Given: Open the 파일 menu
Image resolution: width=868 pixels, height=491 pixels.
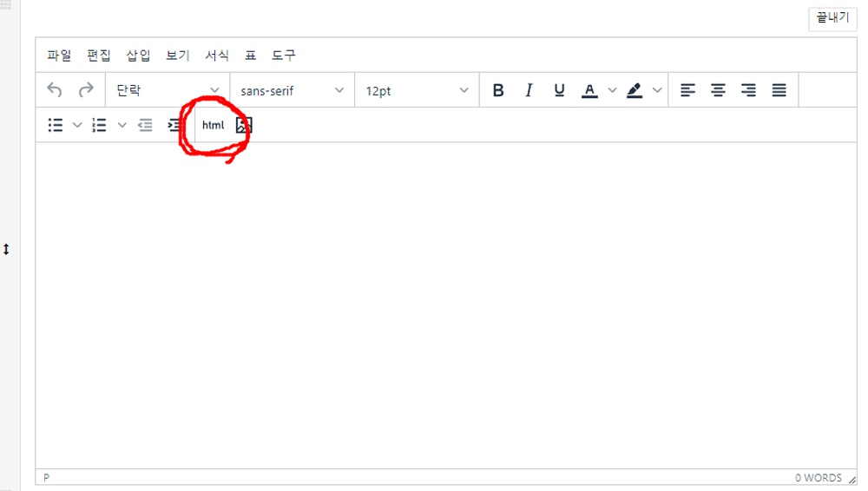Looking at the screenshot, I should tap(59, 56).
